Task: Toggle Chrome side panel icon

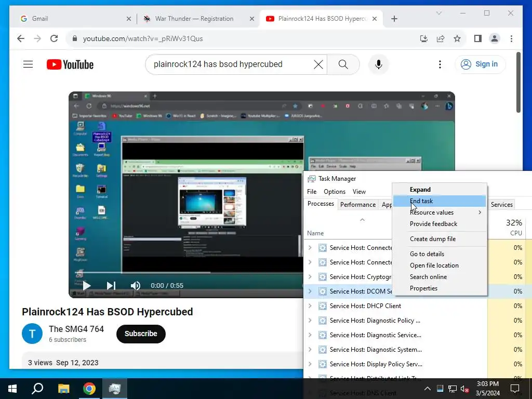Action: (x=478, y=38)
